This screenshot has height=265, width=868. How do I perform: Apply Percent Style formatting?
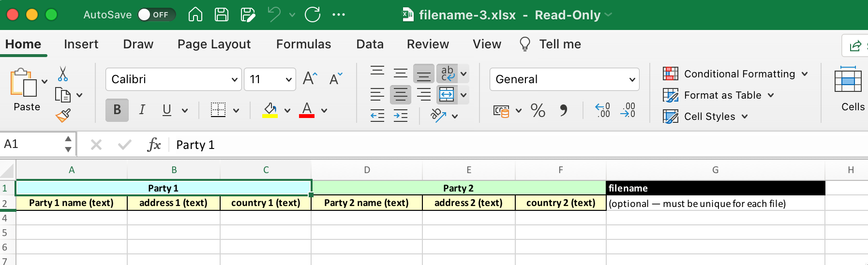(x=538, y=110)
